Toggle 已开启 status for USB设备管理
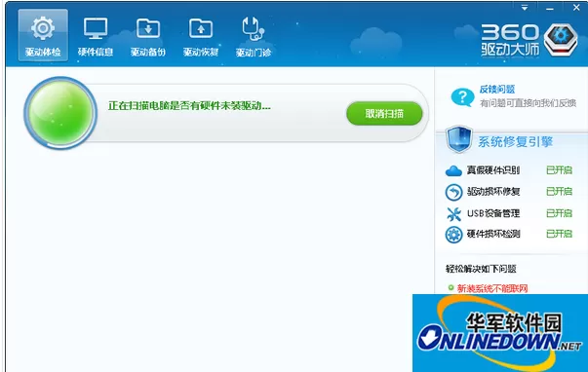Image resolution: width=588 pixels, height=372 pixels. pyautogui.click(x=559, y=213)
